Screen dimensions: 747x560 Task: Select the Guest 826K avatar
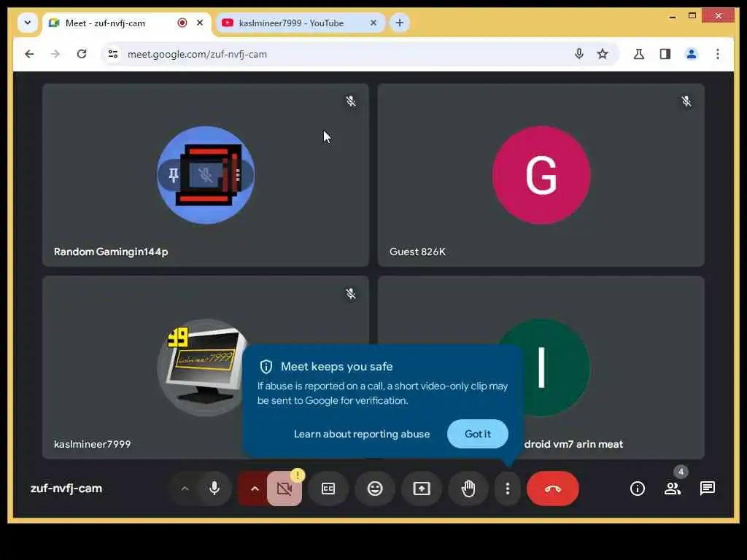click(541, 175)
